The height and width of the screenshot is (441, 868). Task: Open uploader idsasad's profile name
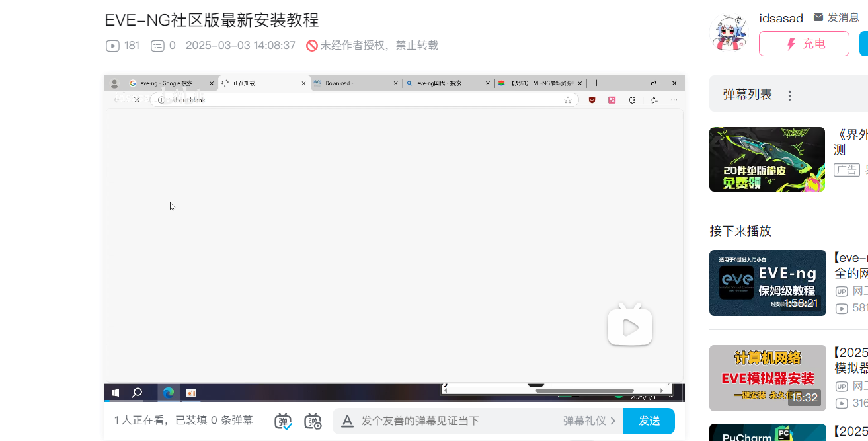coord(781,19)
